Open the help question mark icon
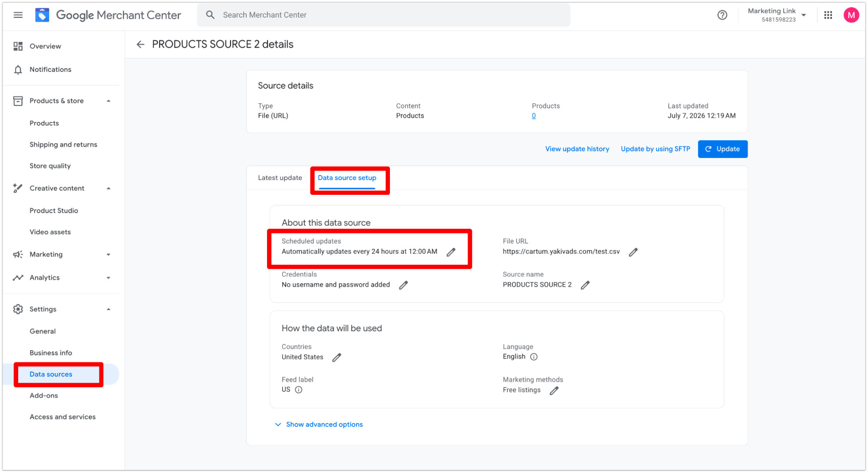The image size is (868, 473). click(x=722, y=15)
